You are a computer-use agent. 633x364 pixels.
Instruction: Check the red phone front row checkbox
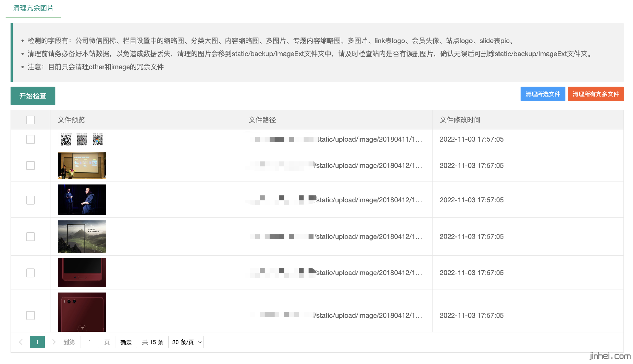tap(30, 273)
